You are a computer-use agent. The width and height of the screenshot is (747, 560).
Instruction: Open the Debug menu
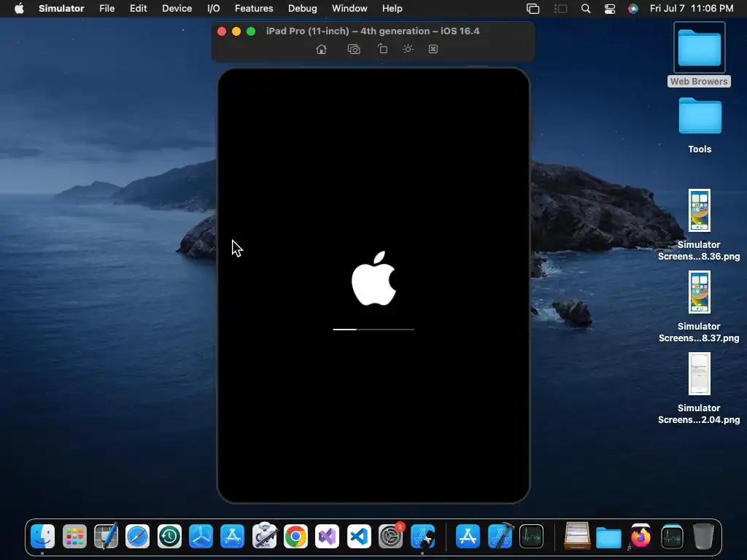coord(303,9)
